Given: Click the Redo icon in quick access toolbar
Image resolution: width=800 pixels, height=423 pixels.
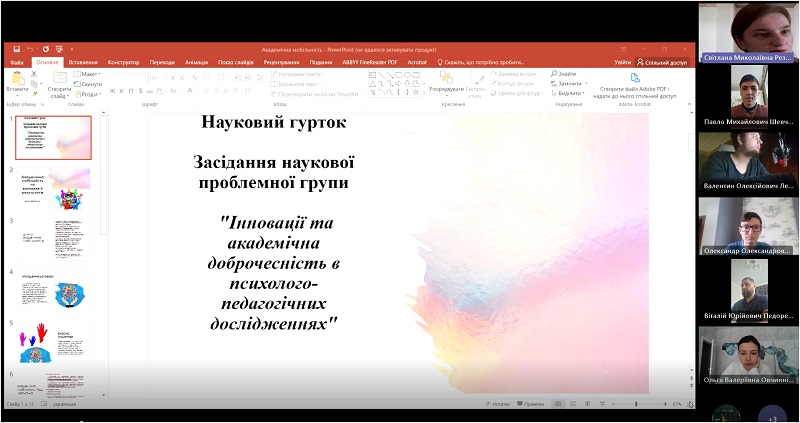Looking at the screenshot, I should 45,49.
